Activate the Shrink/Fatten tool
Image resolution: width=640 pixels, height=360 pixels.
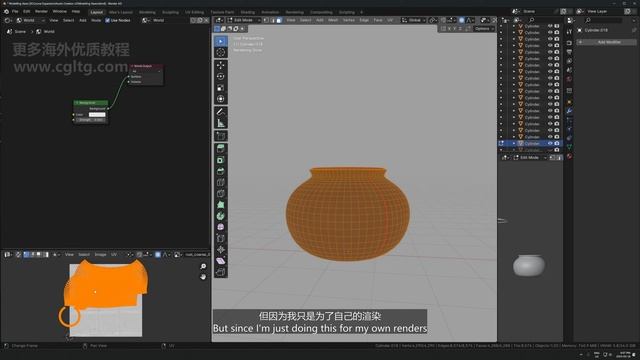[x=221, y=250]
